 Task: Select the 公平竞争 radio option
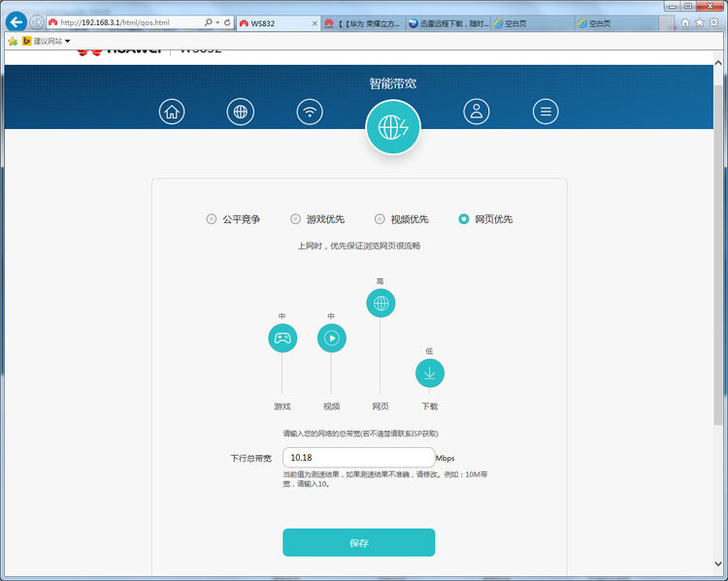click(x=212, y=219)
